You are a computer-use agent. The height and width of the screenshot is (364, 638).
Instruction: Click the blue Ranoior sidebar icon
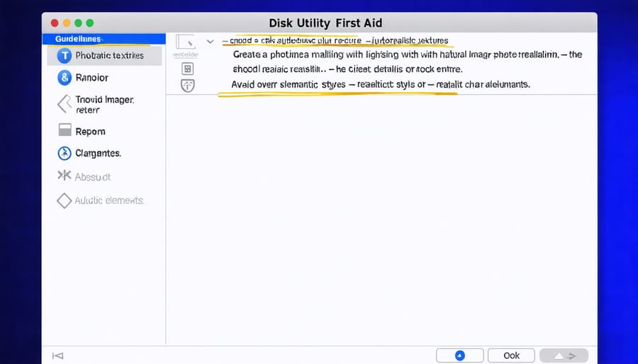[x=65, y=77]
